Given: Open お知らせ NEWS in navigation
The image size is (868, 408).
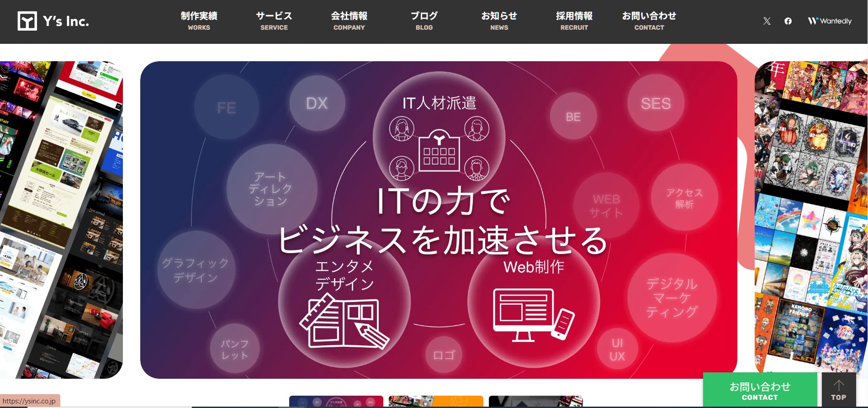Looking at the screenshot, I should [x=499, y=21].
